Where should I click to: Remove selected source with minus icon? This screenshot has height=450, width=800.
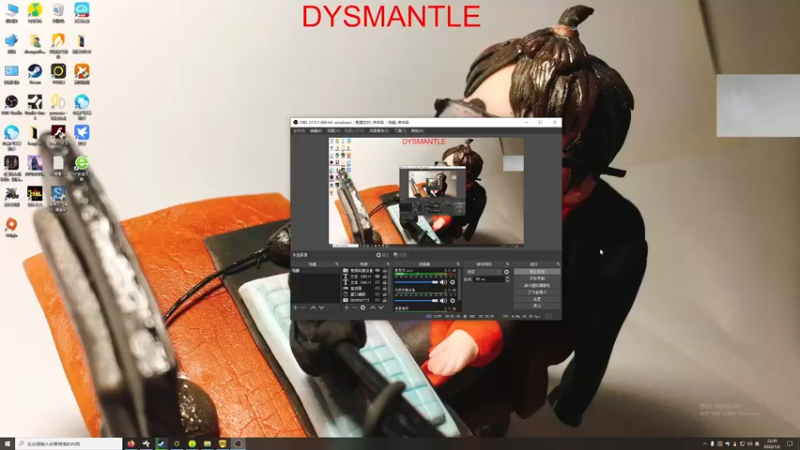[355, 308]
